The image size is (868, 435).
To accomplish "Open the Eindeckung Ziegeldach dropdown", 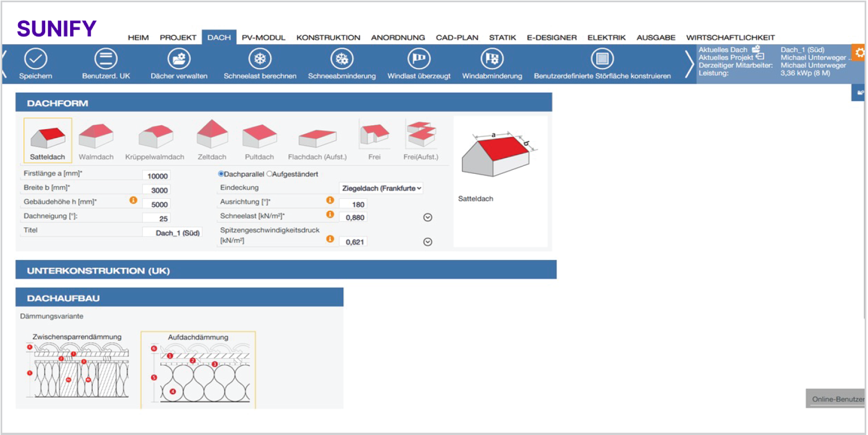I will (382, 188).
